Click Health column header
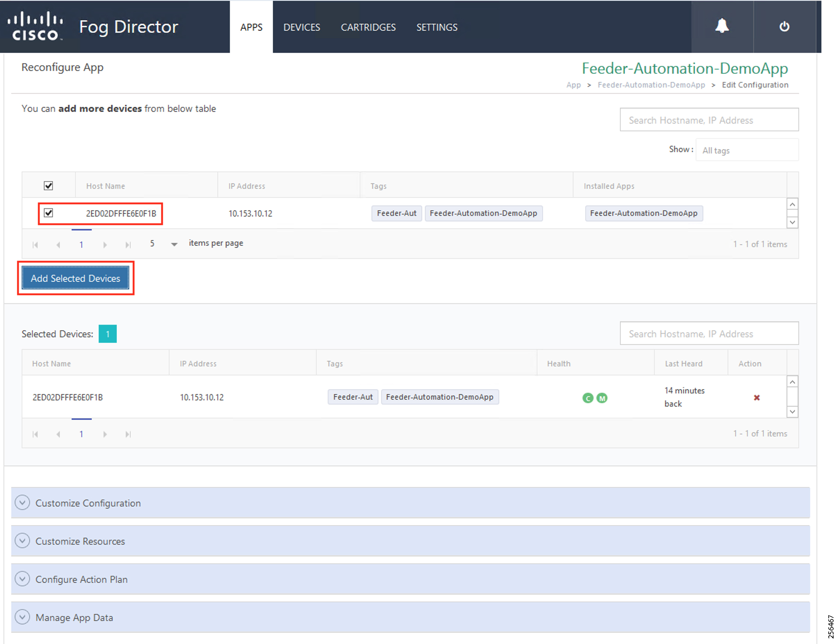The image size is (836, 644). pyautogui.click(x=559, y=364)
